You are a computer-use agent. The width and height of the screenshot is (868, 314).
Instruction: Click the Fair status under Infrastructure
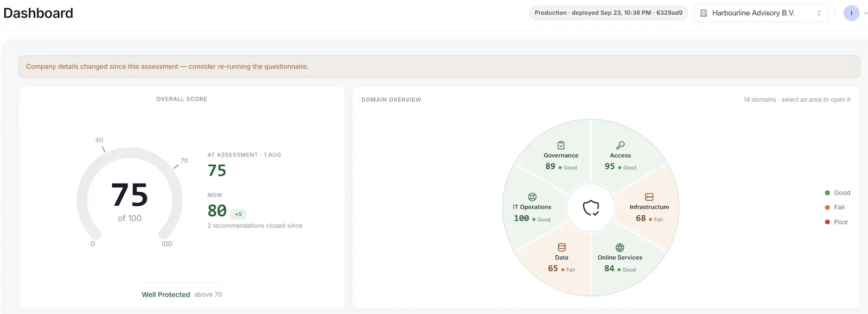tap(659, 219)
